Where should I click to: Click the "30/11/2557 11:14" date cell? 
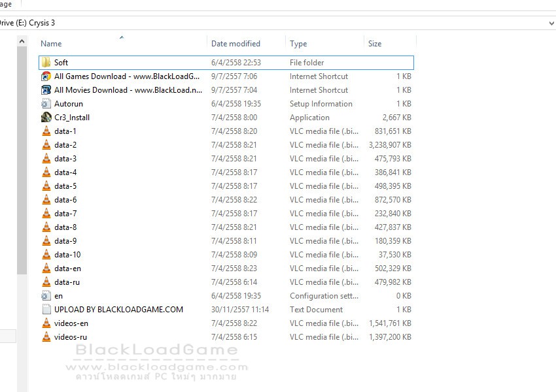(240, 310)
